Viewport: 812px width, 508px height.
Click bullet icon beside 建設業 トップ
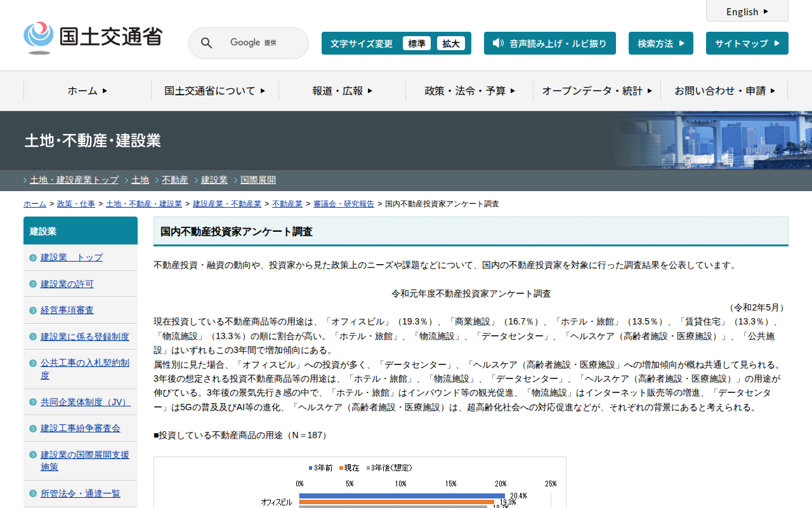[x=33, y=258]
